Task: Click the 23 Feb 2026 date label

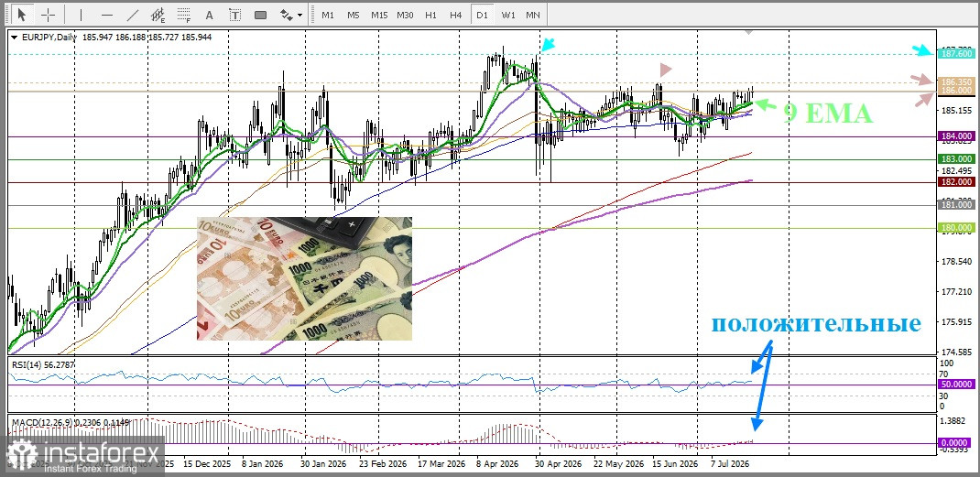Action: [383, 465]
